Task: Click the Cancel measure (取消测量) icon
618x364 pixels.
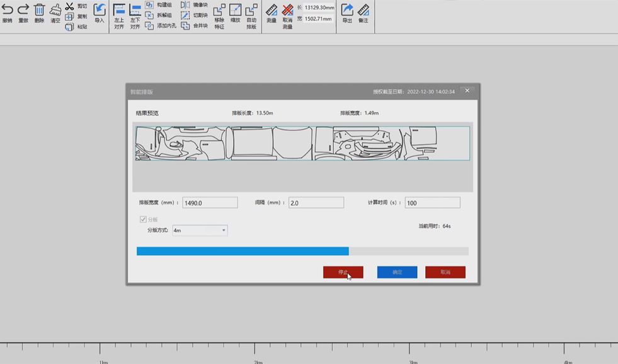Action: pos(287,11)
